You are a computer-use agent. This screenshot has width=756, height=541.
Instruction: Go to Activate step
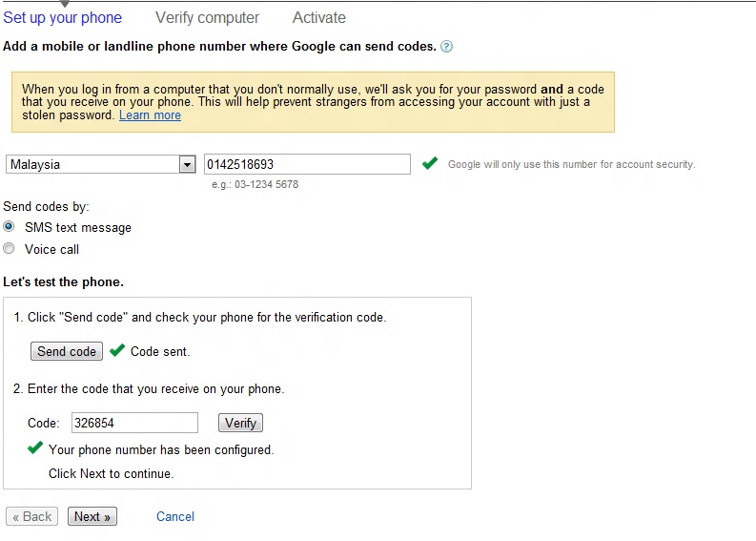pos(319,17)
